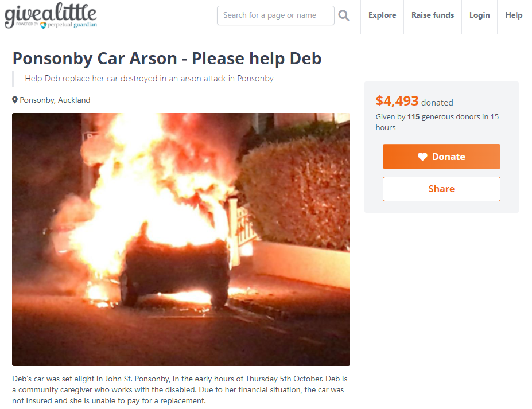
Task: Open the Explore menu item
Action: [x=382, y=15]
